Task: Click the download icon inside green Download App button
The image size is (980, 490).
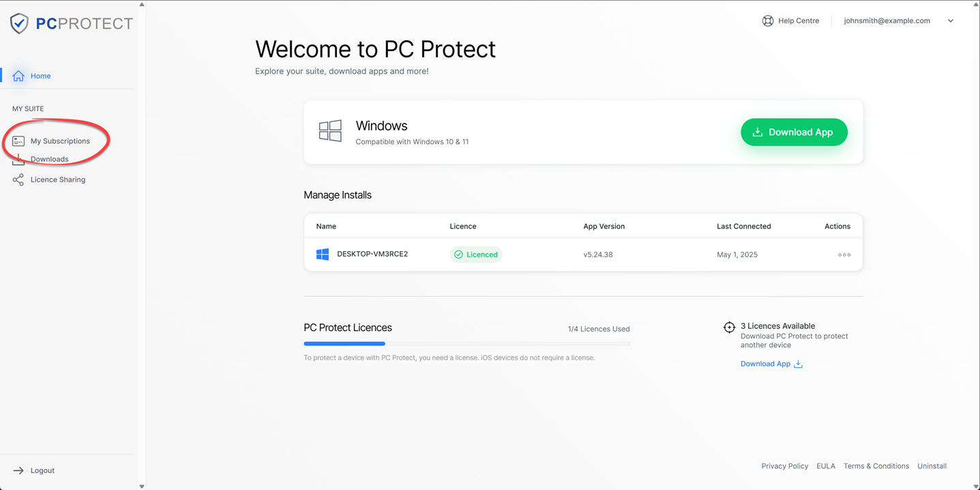Action: click(757, 132)
